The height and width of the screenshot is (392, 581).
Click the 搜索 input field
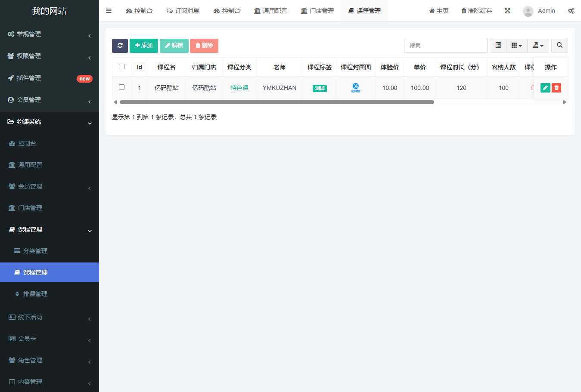[x=446, y=46]
